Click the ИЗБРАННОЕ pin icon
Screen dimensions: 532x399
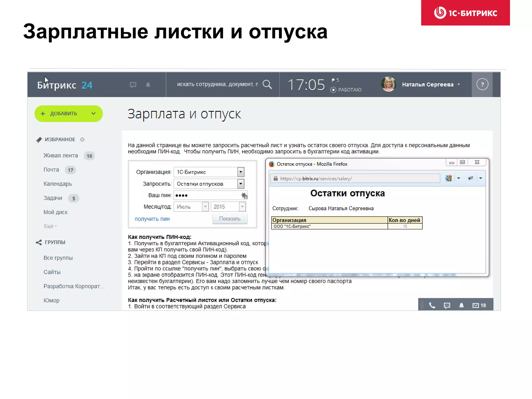(39, 140)
